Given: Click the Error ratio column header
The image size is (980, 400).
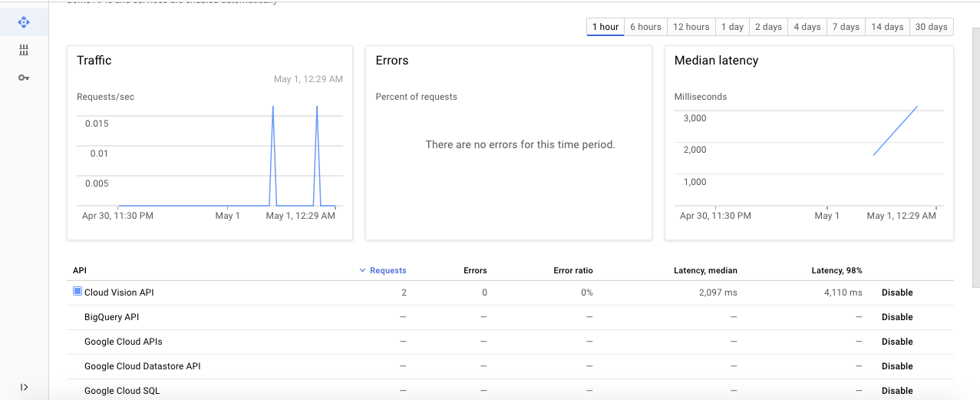Looking at the screenshot, I should coord(573,270).
